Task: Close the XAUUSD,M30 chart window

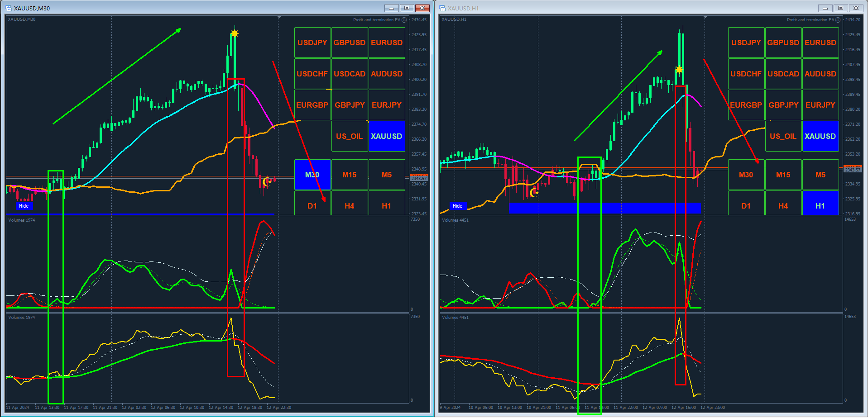Action: 422,8
